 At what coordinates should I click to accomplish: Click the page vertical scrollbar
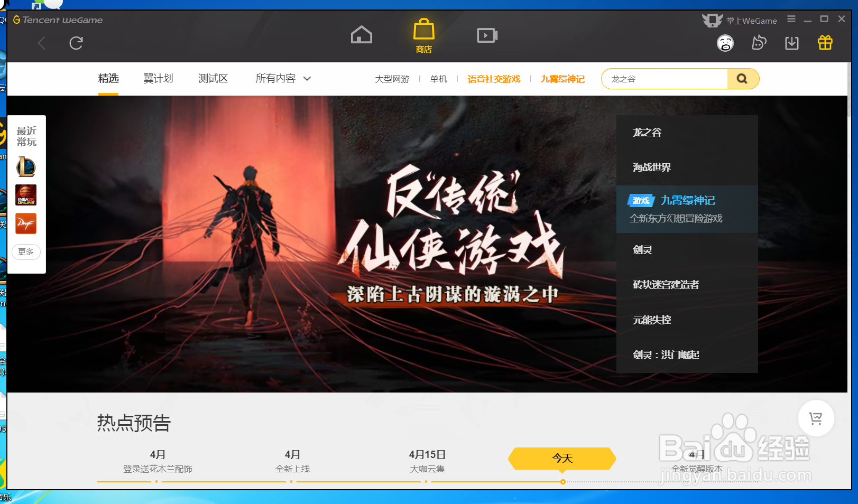coord(850,90)
